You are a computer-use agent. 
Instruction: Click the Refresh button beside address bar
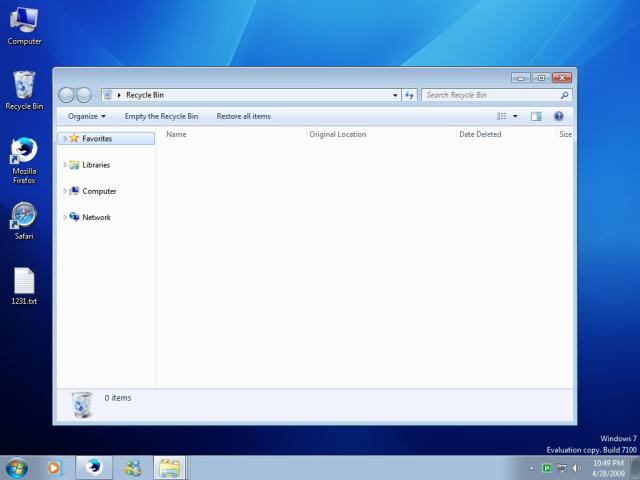[409, 95]
